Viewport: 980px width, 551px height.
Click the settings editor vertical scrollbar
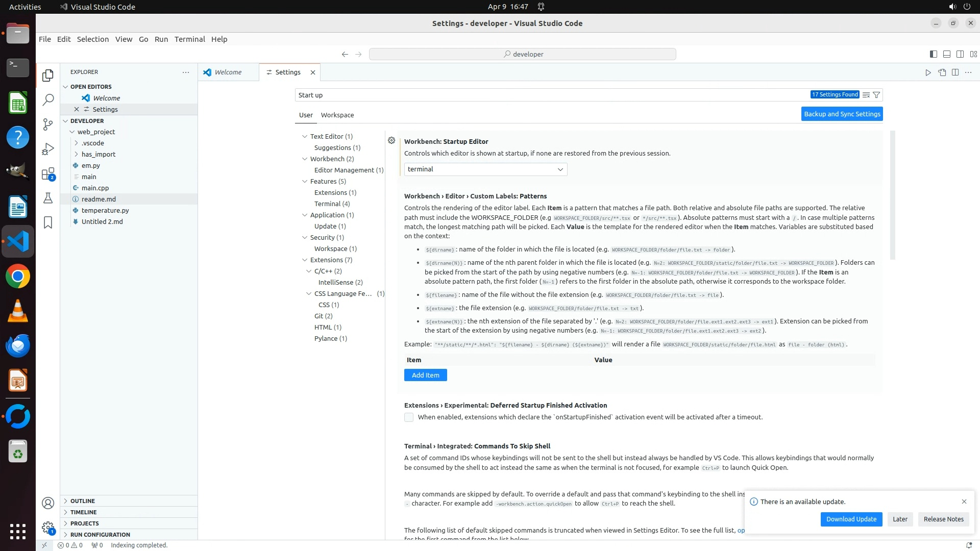point(892,196)
